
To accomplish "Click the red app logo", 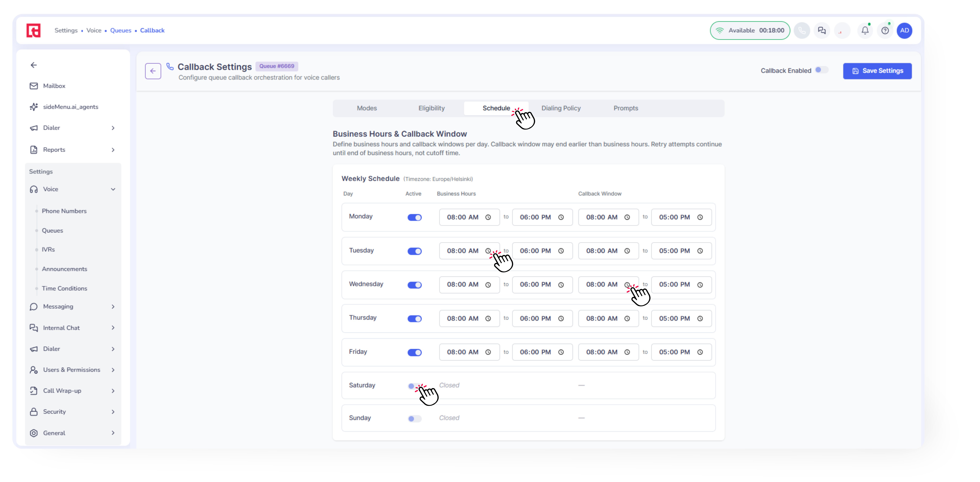I will (33, 30).
